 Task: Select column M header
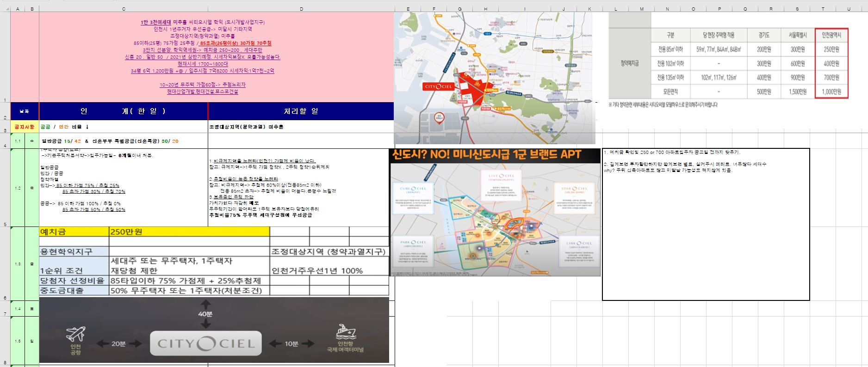pos(642,9)
